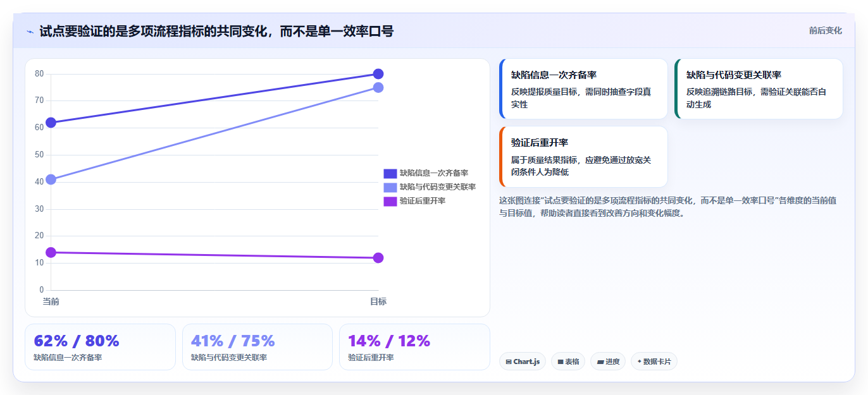Viewport: 868px width, 395px height.
Task: Click the Chart.js tag
Action: [x=523, y=362]
